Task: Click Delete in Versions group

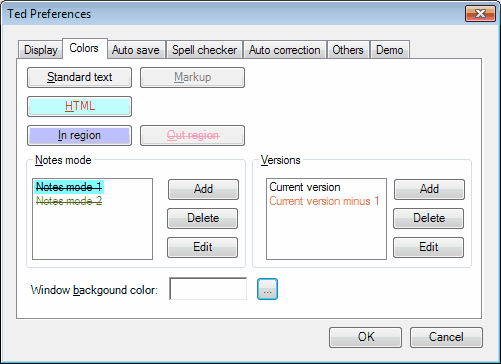Action: click(x=429, y=218)
